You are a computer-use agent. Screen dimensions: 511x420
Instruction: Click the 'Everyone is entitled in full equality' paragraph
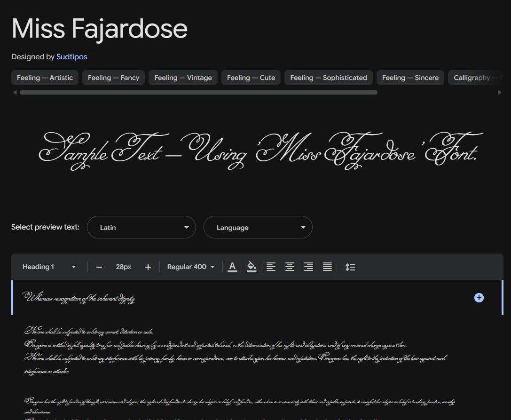pyautogui.click(x=216, y=344)
